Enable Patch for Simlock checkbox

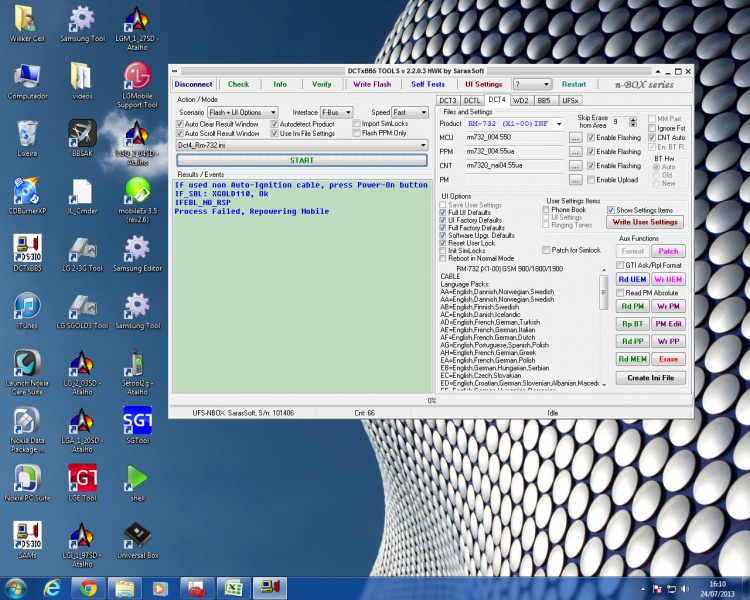click(x=546, y=250)
